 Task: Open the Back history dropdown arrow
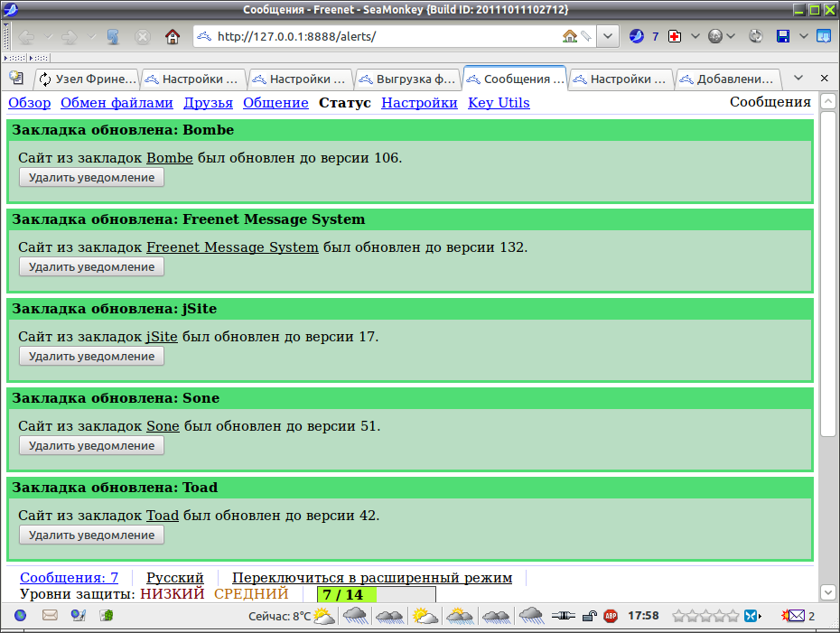tap(48, 36)
